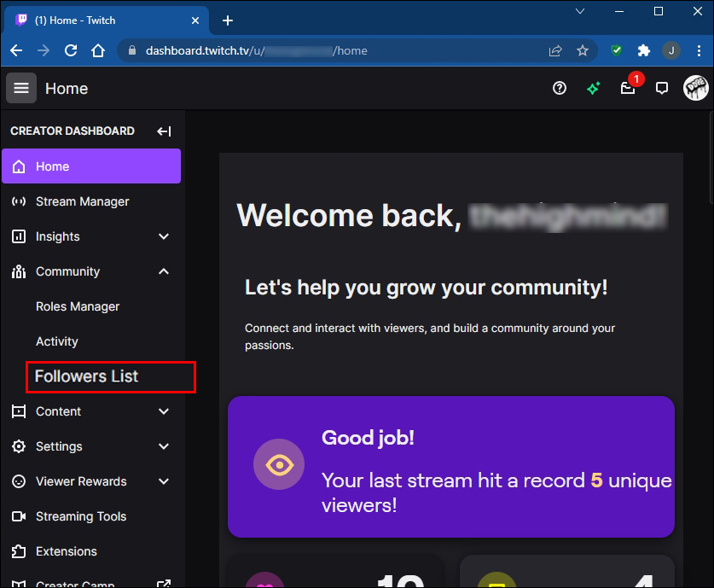Viewport: 714px width, 588px height.
Task: Expand the Viewer Rewards chevron
Action: 164,481
